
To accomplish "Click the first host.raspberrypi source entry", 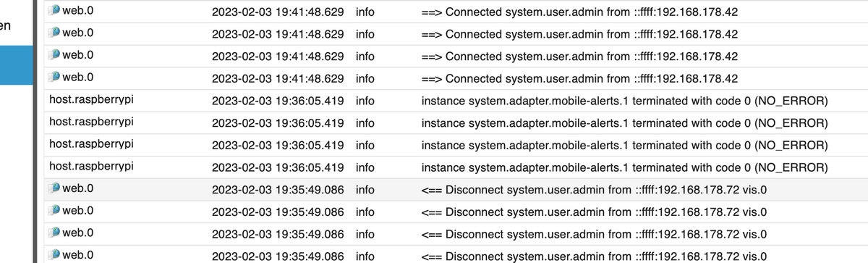I will click(91, 100).
